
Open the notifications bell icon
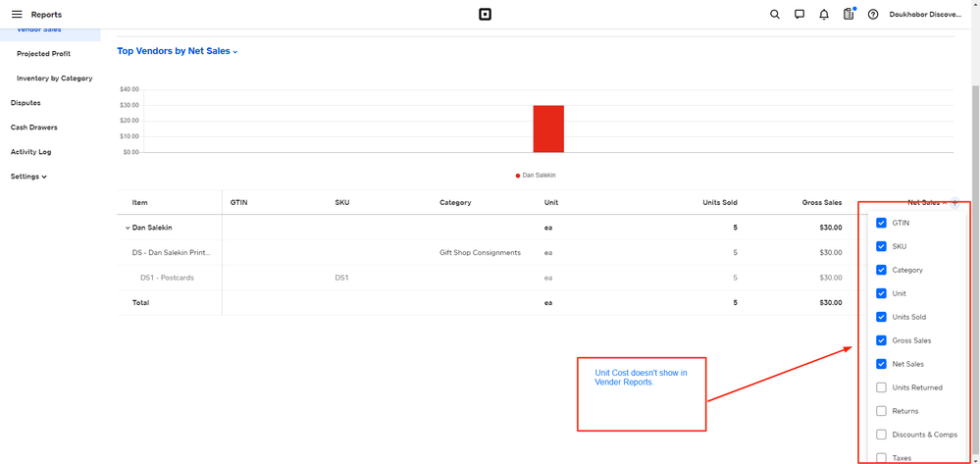point(824,15)
